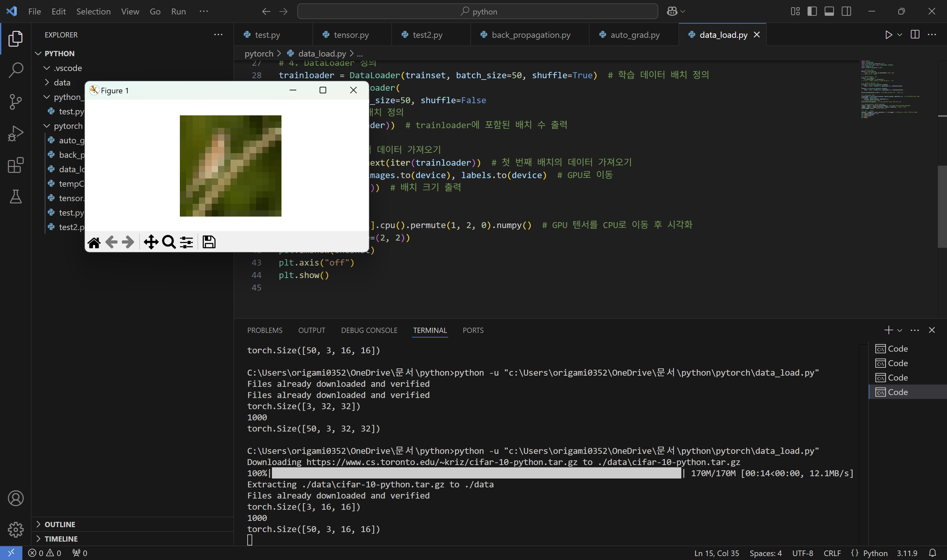Click the figure's save disk icon

point(209,242)
